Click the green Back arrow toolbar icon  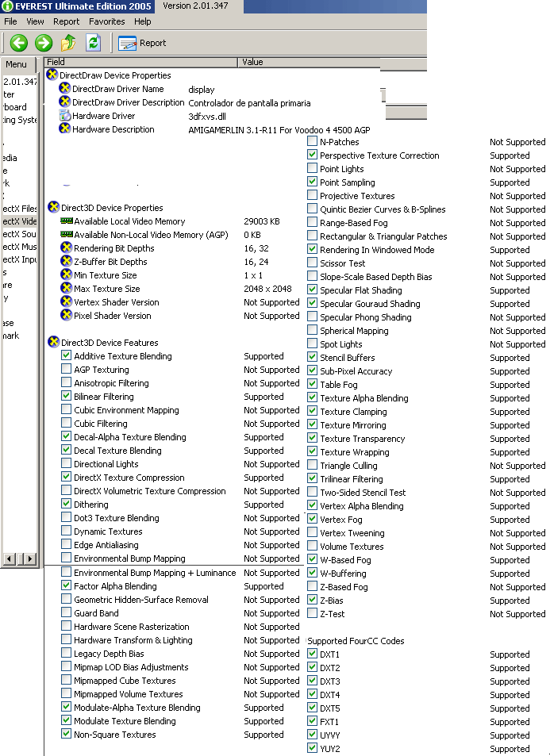click(x=19, y=43)
